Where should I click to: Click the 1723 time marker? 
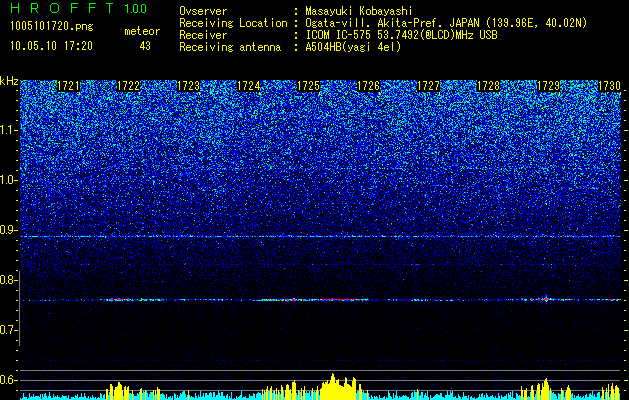pyautogui.click(x=189, y=86)
